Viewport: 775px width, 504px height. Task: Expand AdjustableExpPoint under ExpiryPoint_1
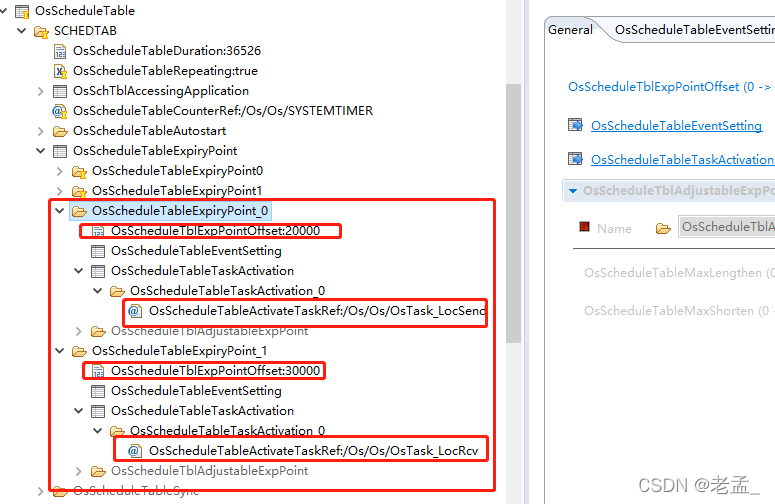point(79,471)
